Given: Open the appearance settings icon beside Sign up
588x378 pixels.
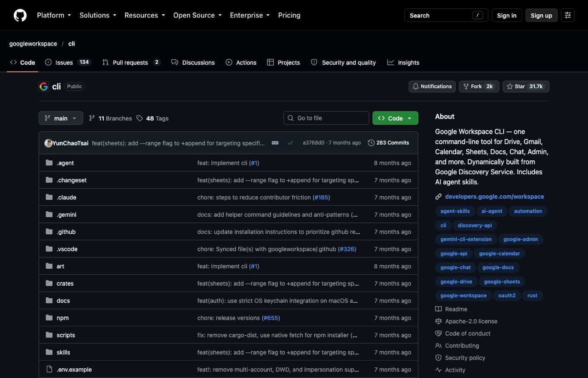Looking at the screenshot, I should pyautogui.click(x=568, y=15).
